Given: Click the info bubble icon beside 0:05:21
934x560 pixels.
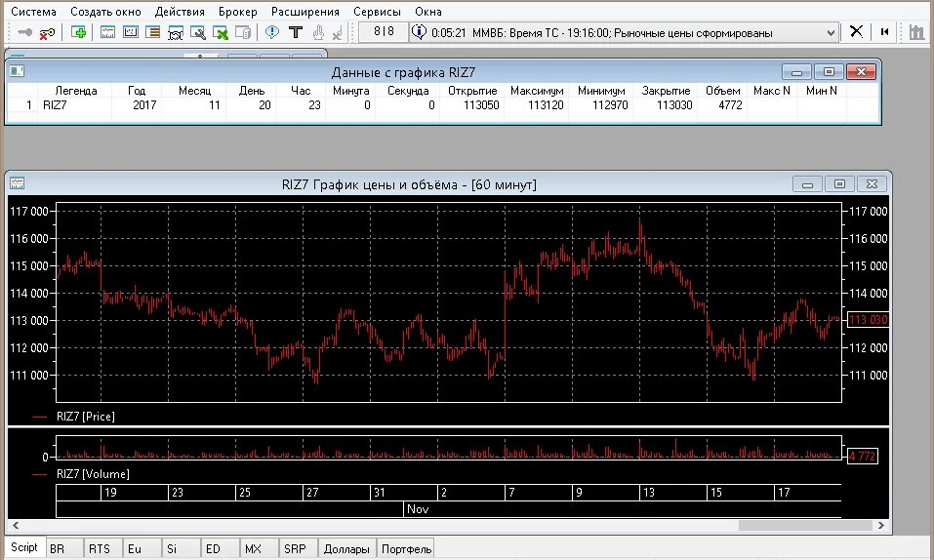Looking at the screenshot, I should click(x=419, y=32).
